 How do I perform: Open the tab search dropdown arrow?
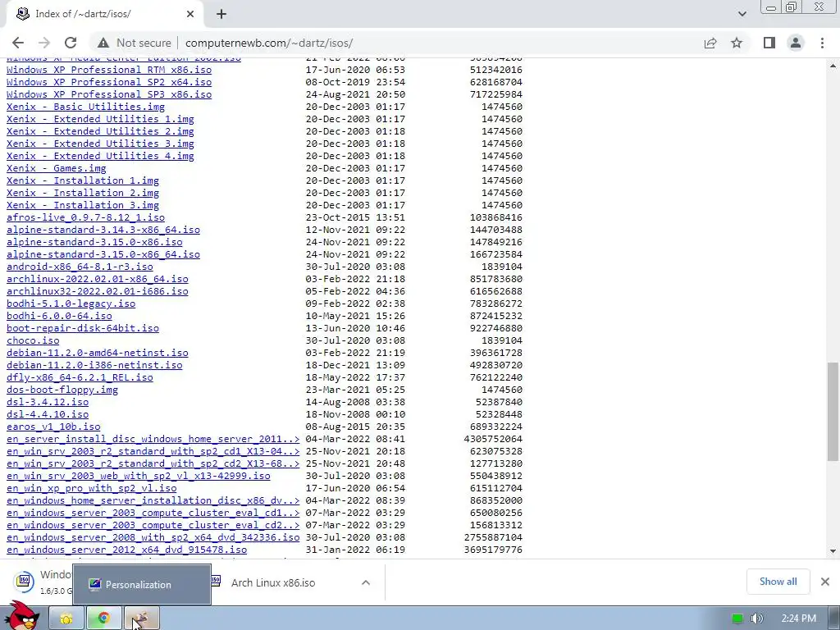tap(742, 14)
